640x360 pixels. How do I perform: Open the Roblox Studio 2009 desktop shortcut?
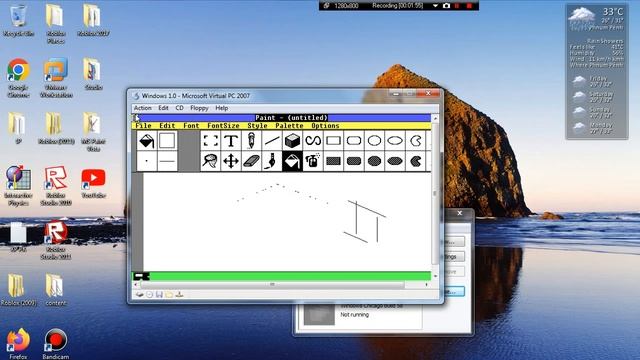tap(56, 186)
